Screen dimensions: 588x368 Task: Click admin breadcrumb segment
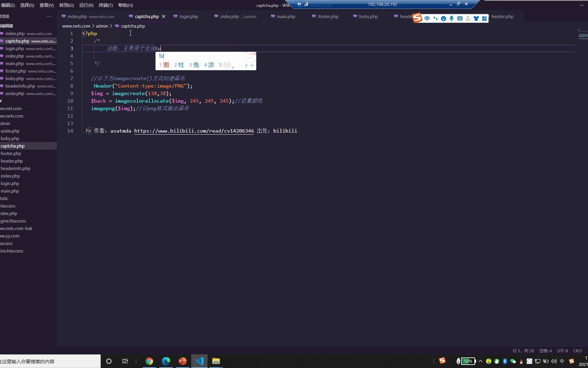102,26
